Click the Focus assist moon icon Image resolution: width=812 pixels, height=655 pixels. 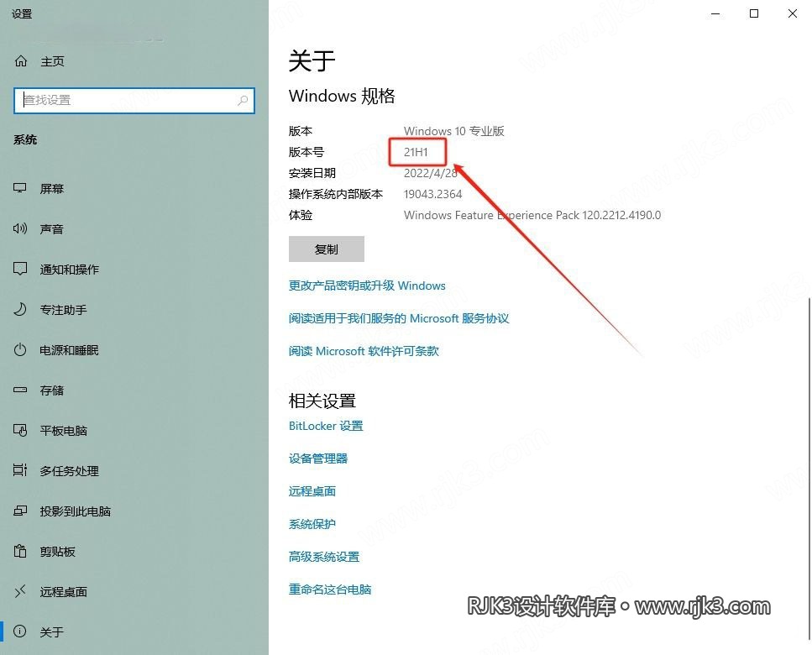[19, 309]
